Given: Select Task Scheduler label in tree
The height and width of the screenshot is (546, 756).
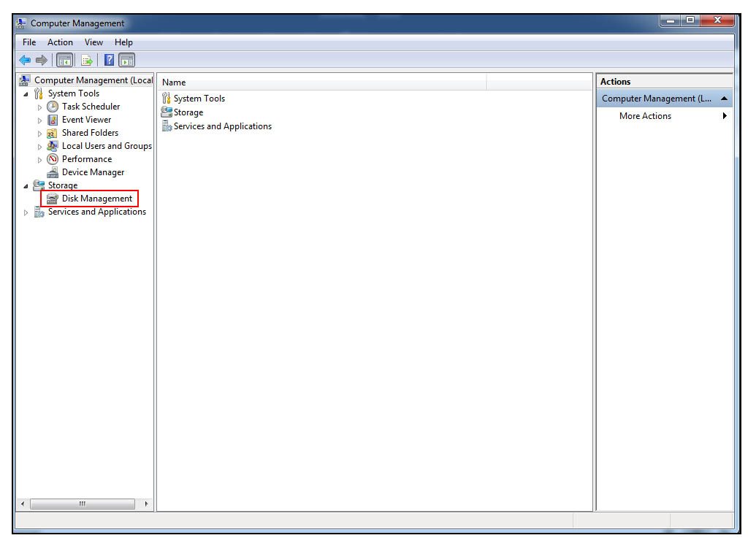Looking at the screenshot, I should click(x=91, y=107).
